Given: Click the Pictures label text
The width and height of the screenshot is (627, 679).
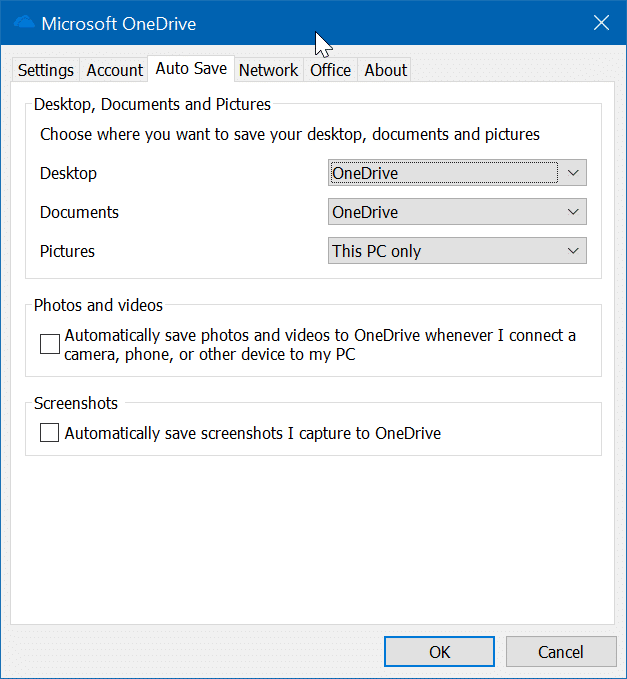Looking at the screenshot, I should [67, 251].
